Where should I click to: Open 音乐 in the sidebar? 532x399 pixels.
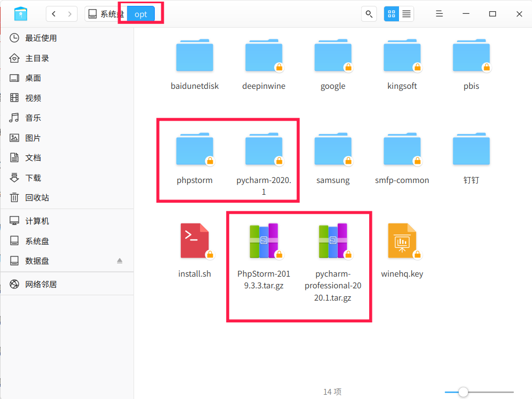67,118
